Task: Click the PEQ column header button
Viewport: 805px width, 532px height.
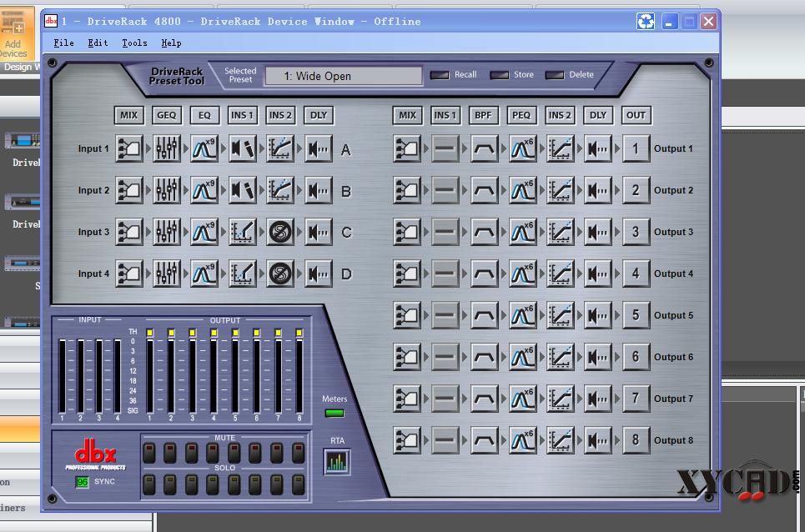Action: pyautogui.click(x=521, y=115)
